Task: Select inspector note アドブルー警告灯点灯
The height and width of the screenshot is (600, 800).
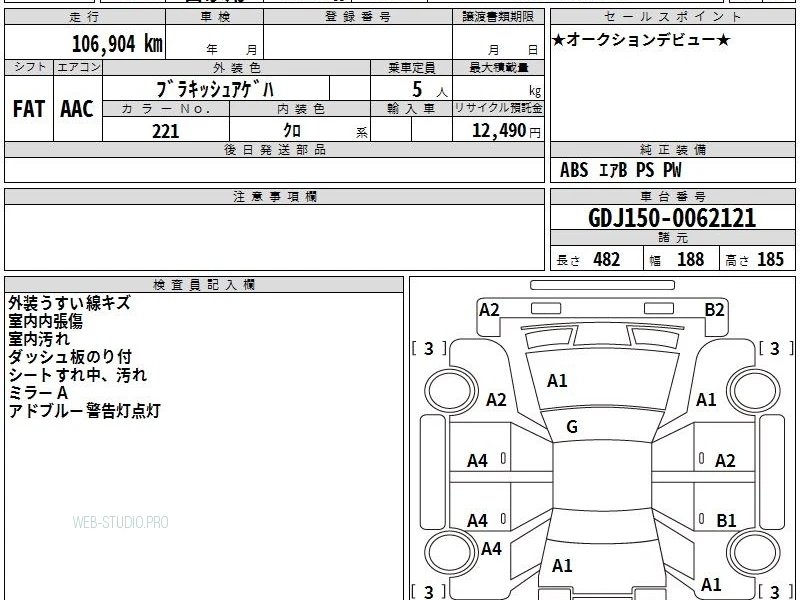Action: point(85,411)
